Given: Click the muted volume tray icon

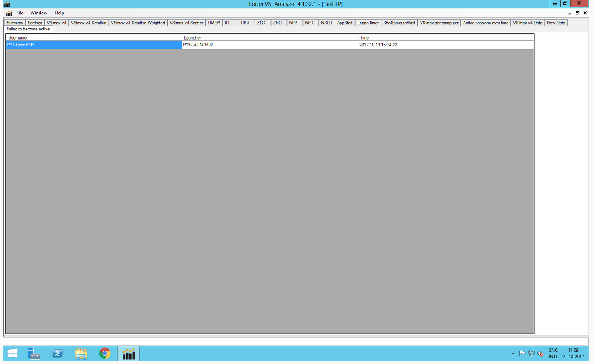Looking at the screenshot, I should tap(541, 354).
